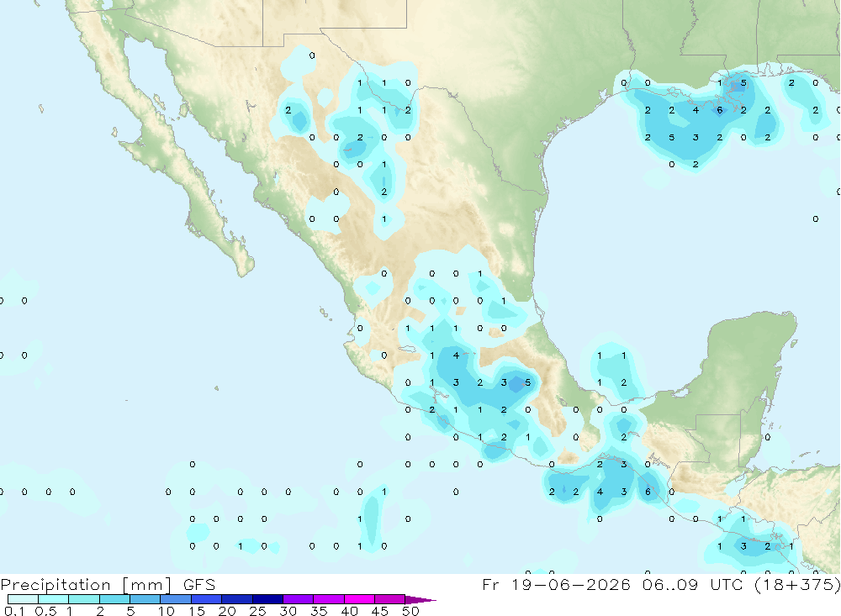Click the value 6 off the Louisiana coast
This screenshot has width=841, height=616.
point(720,110)
